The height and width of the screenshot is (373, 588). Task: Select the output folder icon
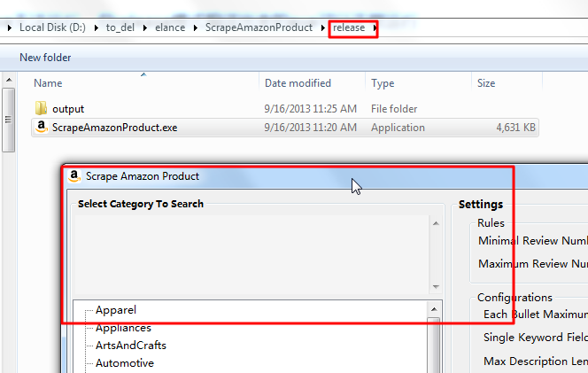click(x=41, y=108)
